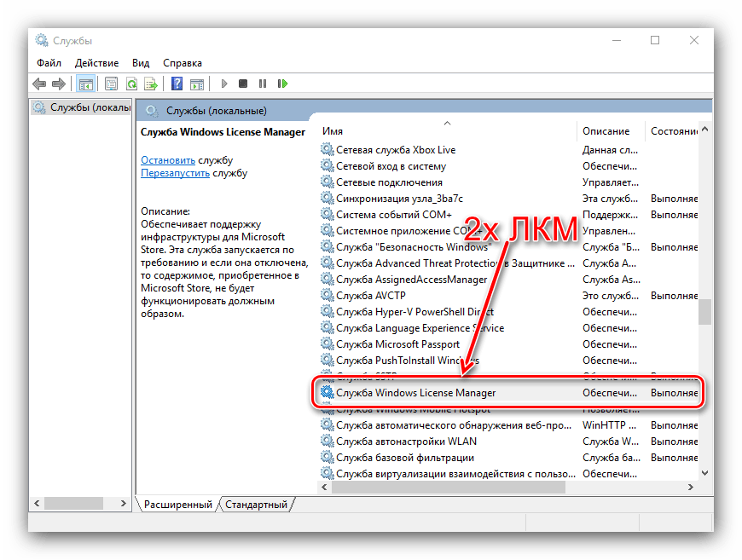
Task: Sort services by the Имя column header
Action: 333,131
